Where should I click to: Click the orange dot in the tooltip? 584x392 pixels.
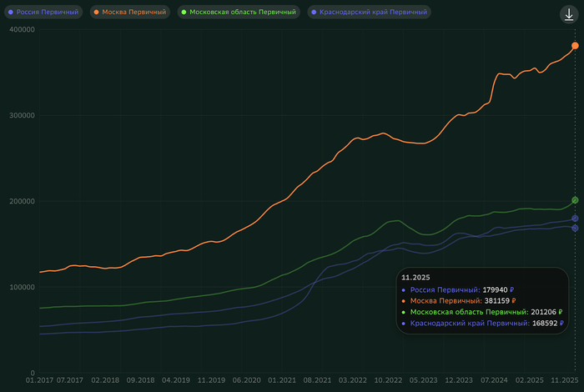[x=405, y=300]
